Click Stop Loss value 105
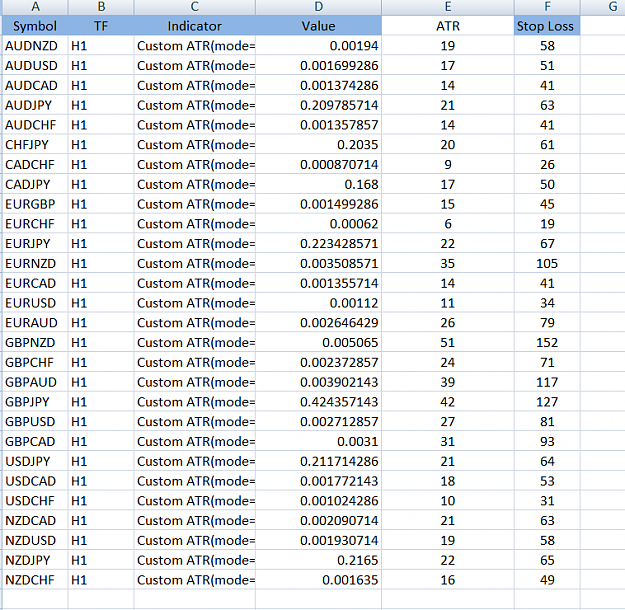Viewport: 625px width, 610px height. pos(547,264)
